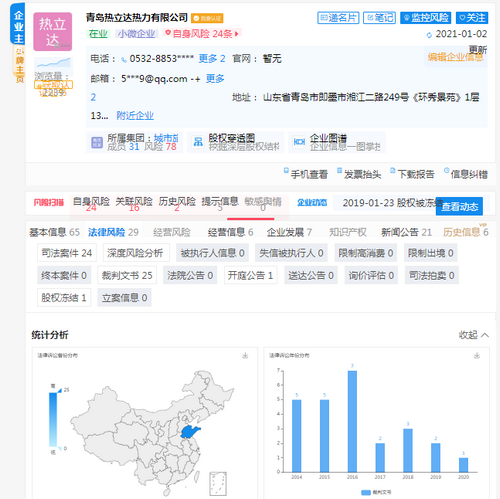500x499 pixels.
Task: Select the 终本案件 0 filter
Action: (64, 275)
